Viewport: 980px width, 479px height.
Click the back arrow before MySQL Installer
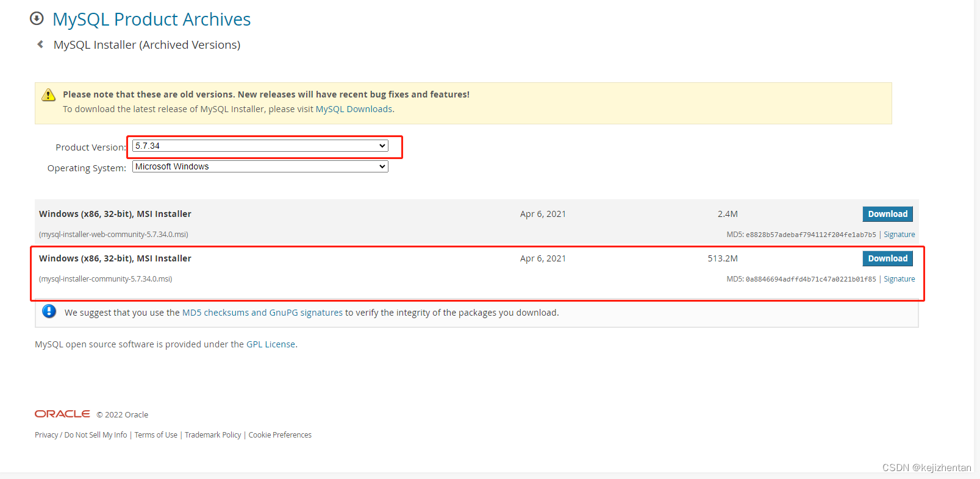click(40, 44)
